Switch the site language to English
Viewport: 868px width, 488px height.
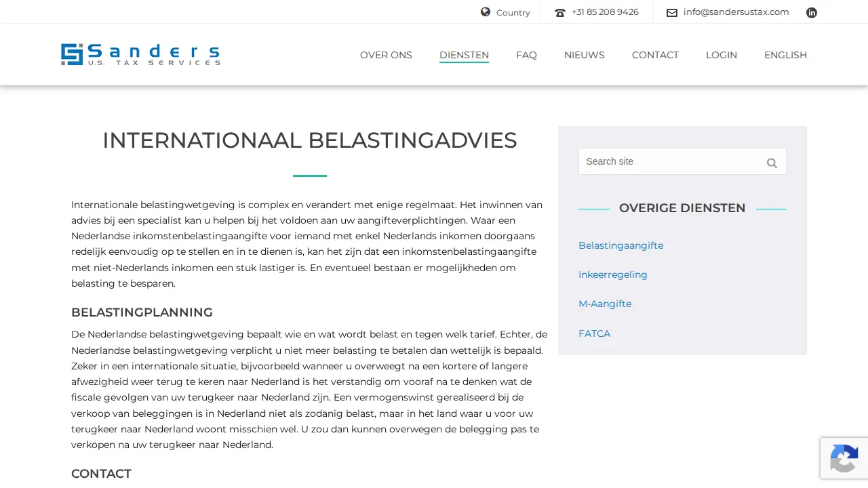pos(785,55)
